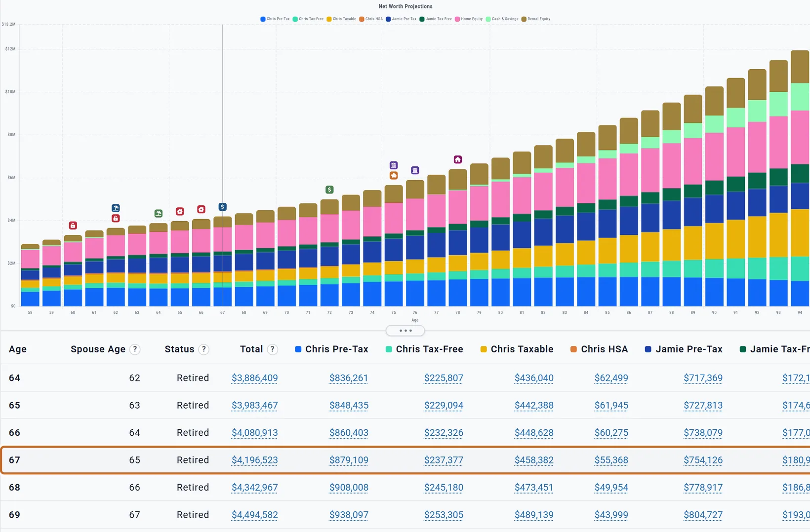This screenshot has height=532, width=810.
Task: Open the red unlock milestone above age 60
Action: (73, 226)
